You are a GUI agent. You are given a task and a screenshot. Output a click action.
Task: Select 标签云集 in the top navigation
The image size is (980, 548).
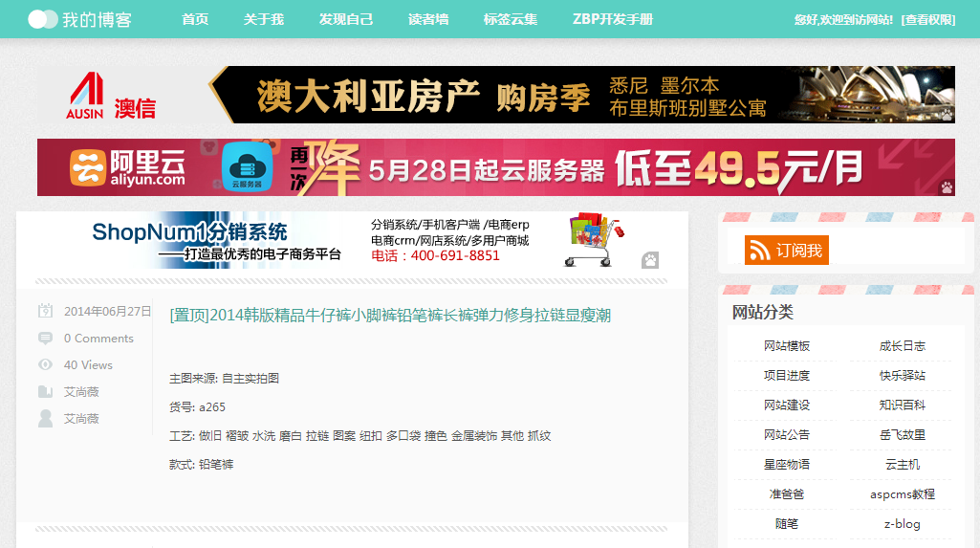(511, 19)
